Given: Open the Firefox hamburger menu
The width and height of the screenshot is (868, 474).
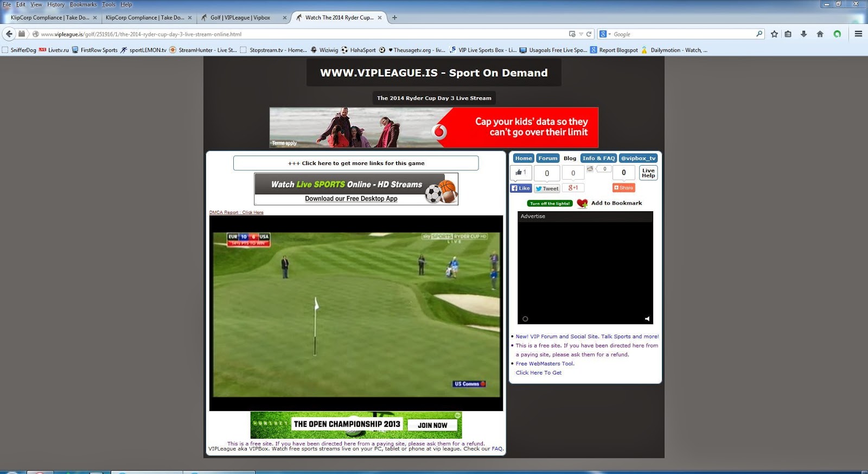Looking at the screenshot, I should (x=858, y=34).
